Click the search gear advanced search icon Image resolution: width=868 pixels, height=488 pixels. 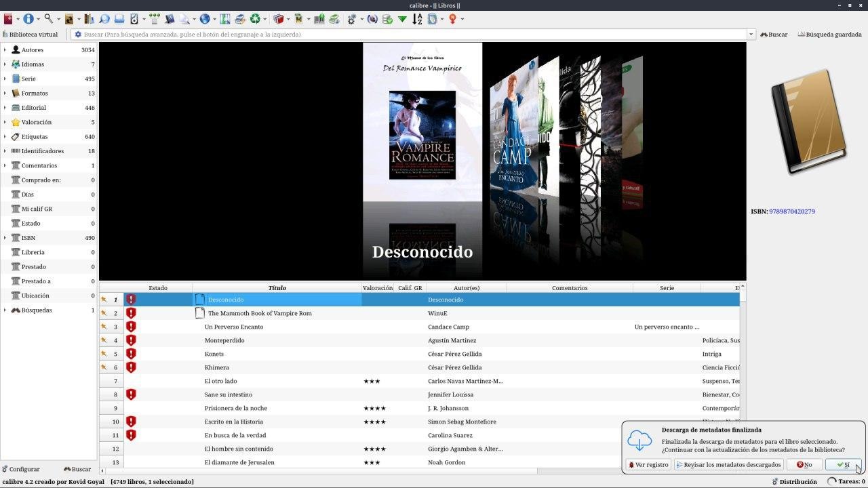(78, 35)
